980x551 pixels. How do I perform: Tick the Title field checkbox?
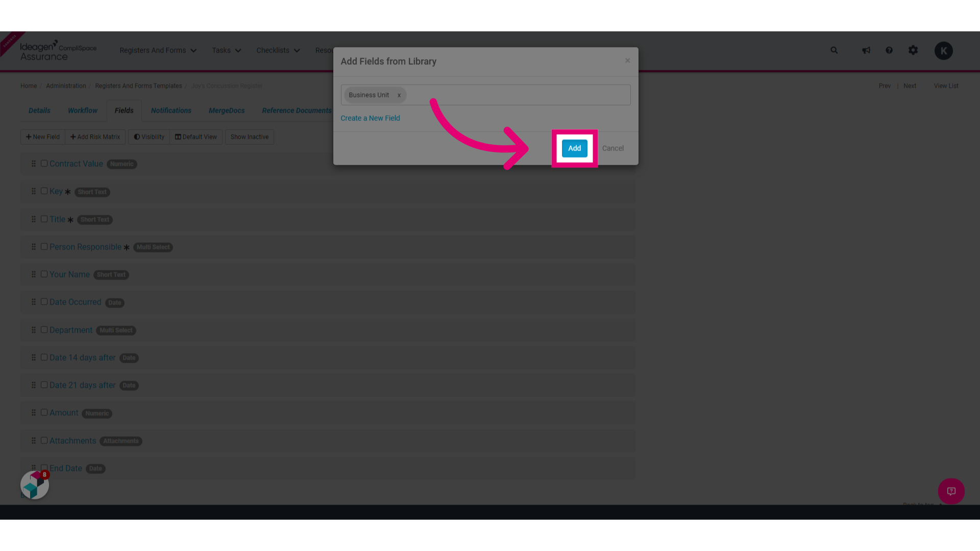coord(44,219)
